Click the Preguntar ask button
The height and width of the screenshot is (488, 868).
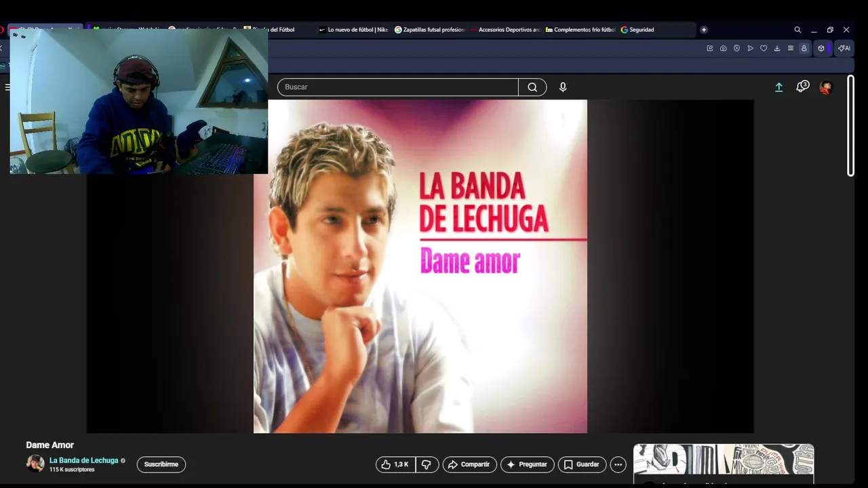coord(527,464)
